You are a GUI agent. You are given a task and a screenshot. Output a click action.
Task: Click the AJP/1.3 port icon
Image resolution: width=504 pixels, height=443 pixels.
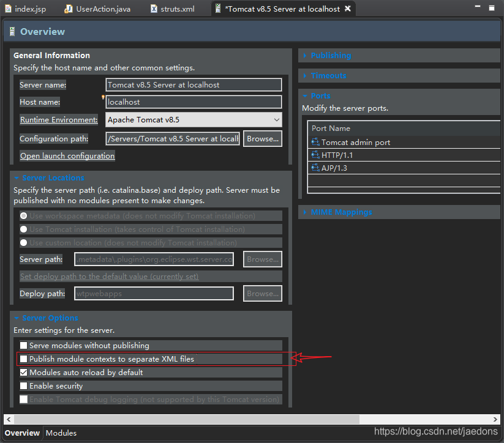click(315, 168)
